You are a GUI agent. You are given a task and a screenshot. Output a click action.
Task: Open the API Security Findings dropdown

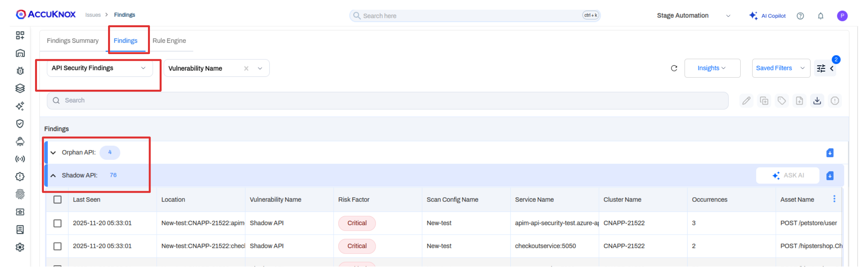pyautogui.click(x=99, y=68)
